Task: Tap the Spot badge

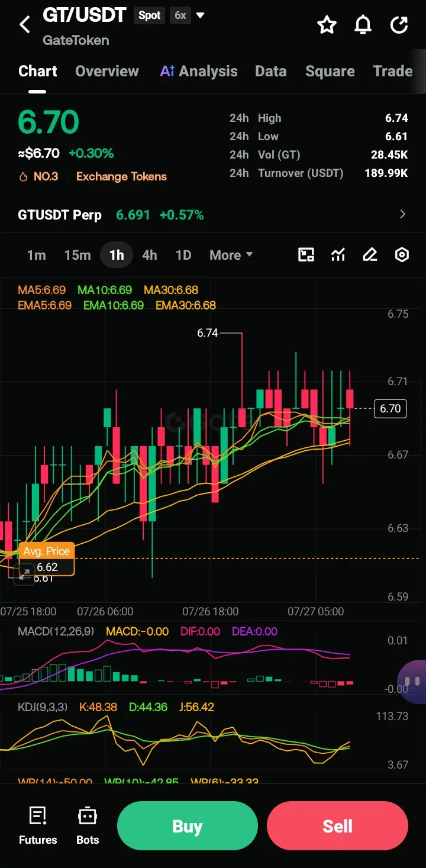Action: pos(150,15)
